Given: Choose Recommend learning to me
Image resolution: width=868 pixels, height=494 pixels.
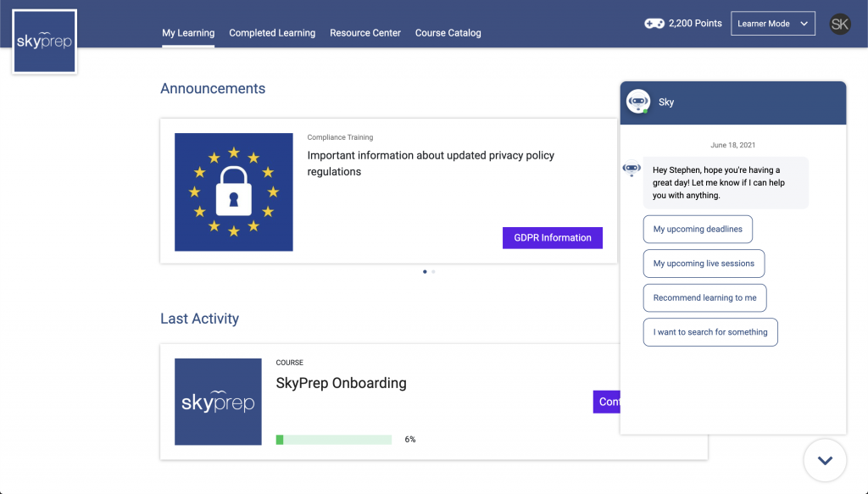Looking at the screenshot, I should (704, 297).
